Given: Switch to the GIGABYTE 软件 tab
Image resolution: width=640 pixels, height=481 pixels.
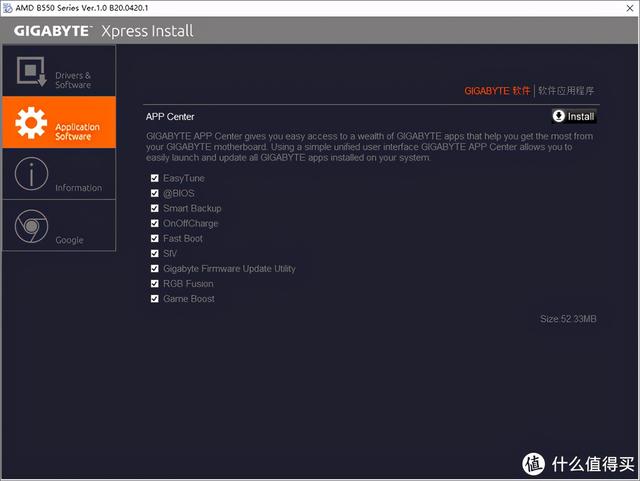Looking at the screenshot, I should tap(497, 91).
